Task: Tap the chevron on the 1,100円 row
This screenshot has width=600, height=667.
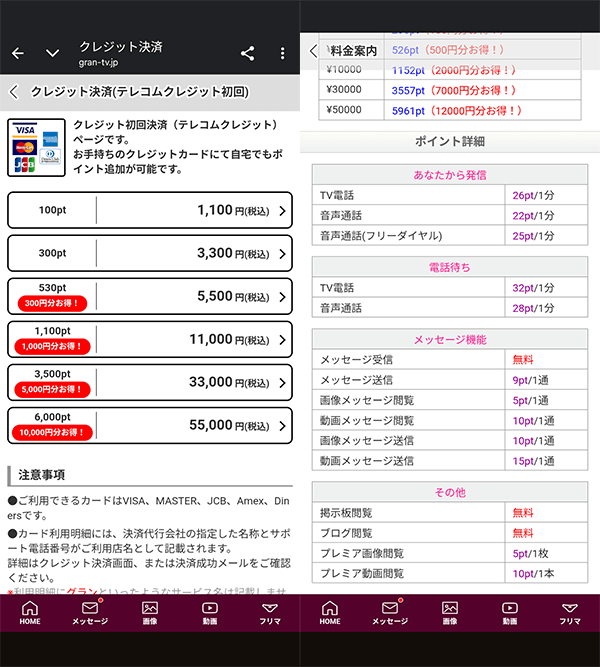Action: pyautogui.click(x=282, y=211)
